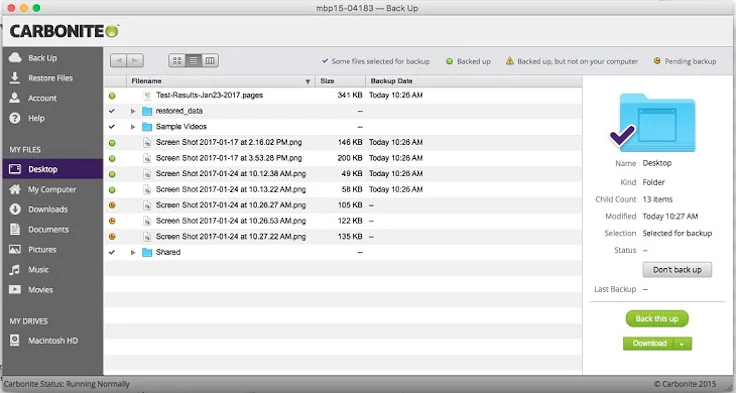Switch to icon grid view
The image size is (736, 393).
(177, 60)
